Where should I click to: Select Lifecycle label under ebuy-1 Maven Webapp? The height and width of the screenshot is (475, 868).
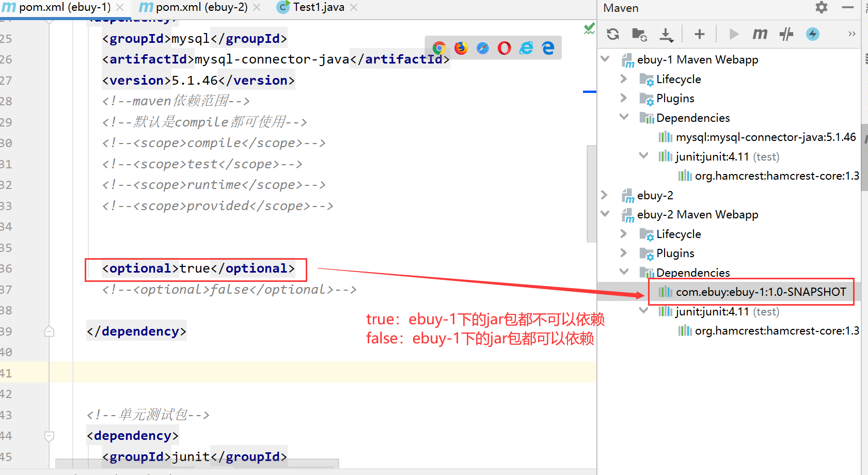tap(678, 79)
